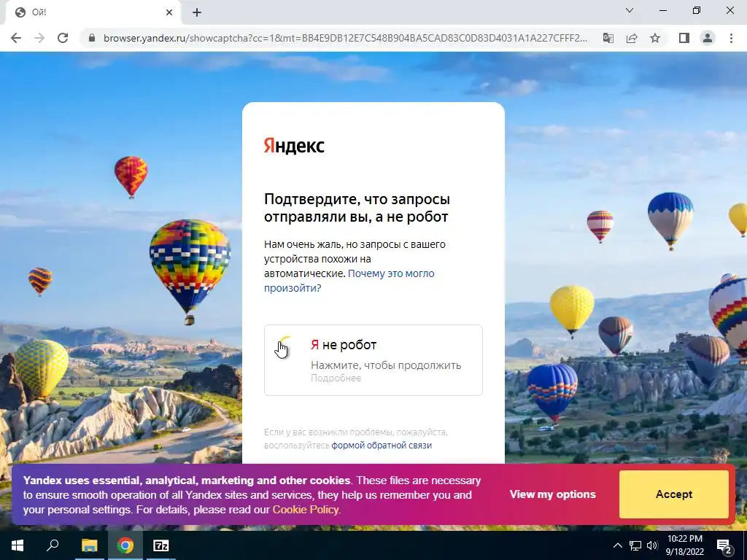
Task: Go back to previous page
Action: [x=16, y=38]
